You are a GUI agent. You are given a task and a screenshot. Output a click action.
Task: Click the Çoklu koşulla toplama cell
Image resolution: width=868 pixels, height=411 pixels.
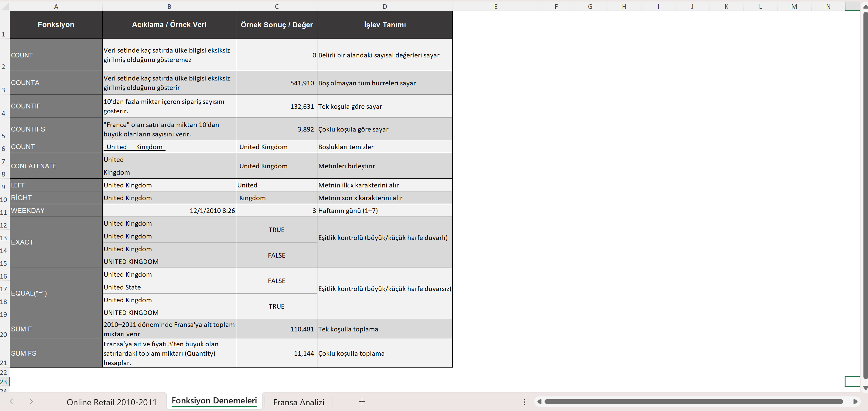pyautogui.click(x=385, y=353)
